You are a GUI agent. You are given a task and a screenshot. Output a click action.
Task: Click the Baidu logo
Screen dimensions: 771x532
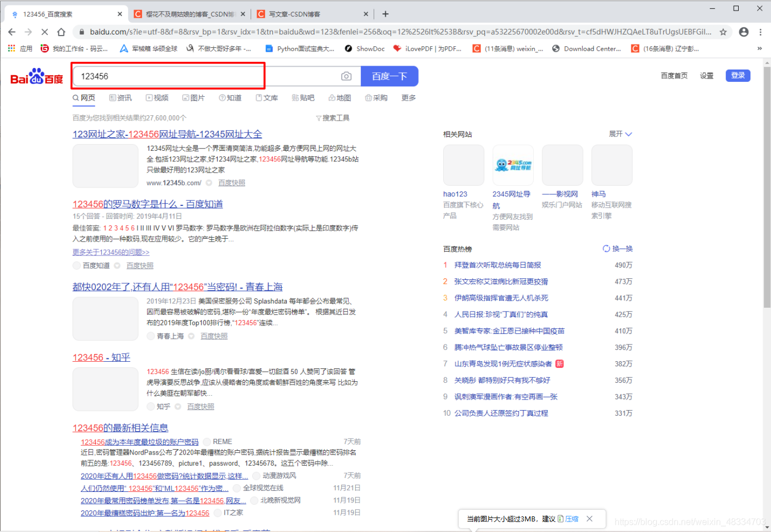37,76
